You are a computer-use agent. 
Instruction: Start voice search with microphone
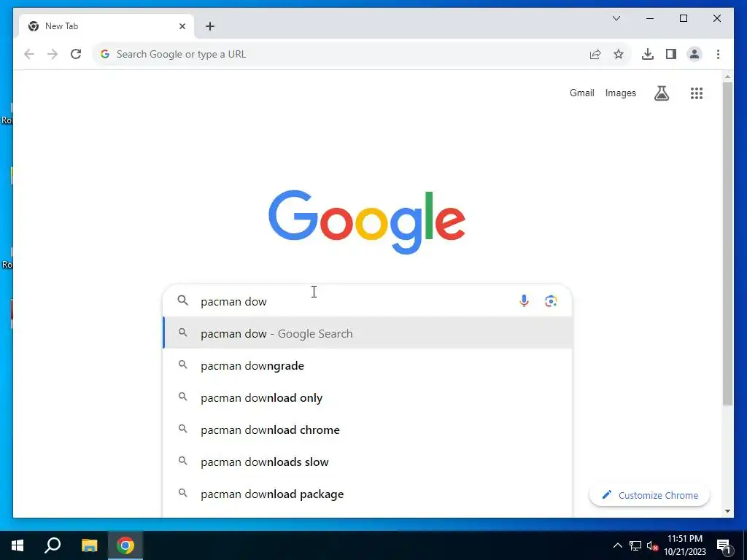[524, 301]
